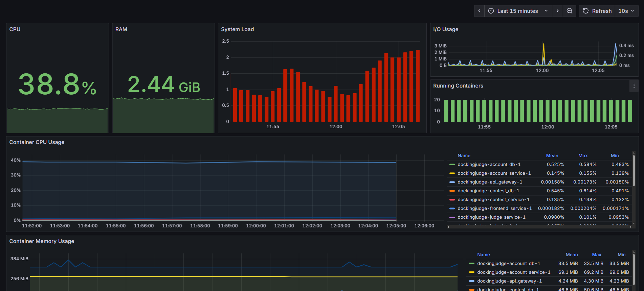Click the CPU legend vertical scrollbar
The height and width of the screenshot is (291, 644).
(634, 171)
